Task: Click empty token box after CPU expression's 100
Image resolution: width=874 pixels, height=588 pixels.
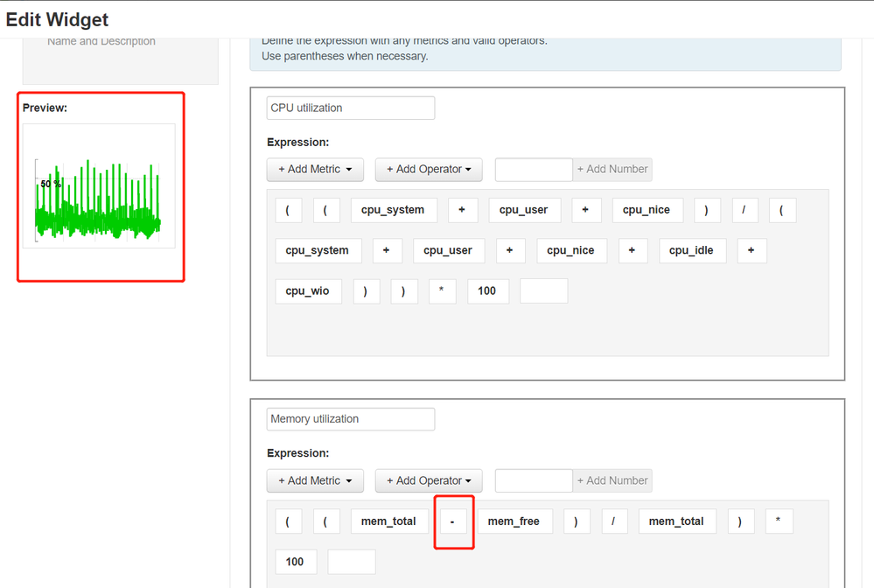Action: coord(544,290)
